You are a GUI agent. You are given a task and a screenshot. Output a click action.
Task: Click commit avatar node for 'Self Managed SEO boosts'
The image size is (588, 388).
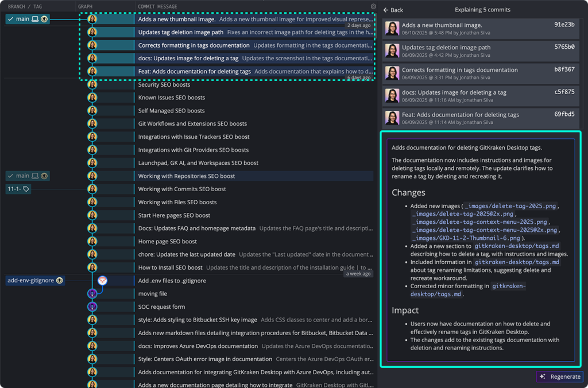pos(92,111)
